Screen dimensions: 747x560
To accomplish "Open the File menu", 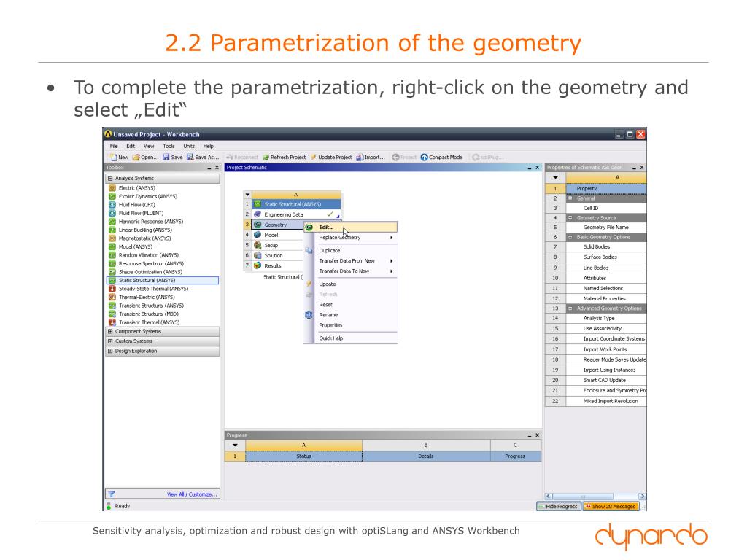I will [x=114, y=146].
